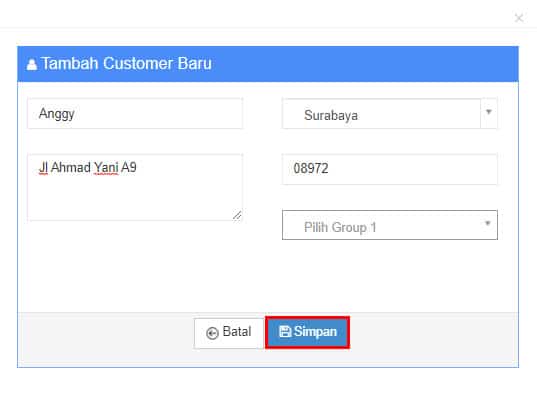Screen dimensions: 537x407
Task: Click into the phone field showing 08972
Action: [390, 169]
